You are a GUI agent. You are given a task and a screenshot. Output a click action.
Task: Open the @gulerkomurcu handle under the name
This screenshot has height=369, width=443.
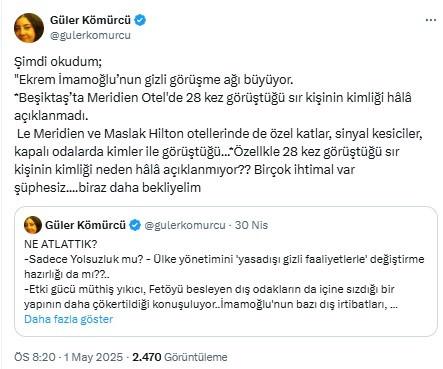[x=90, y=35]
